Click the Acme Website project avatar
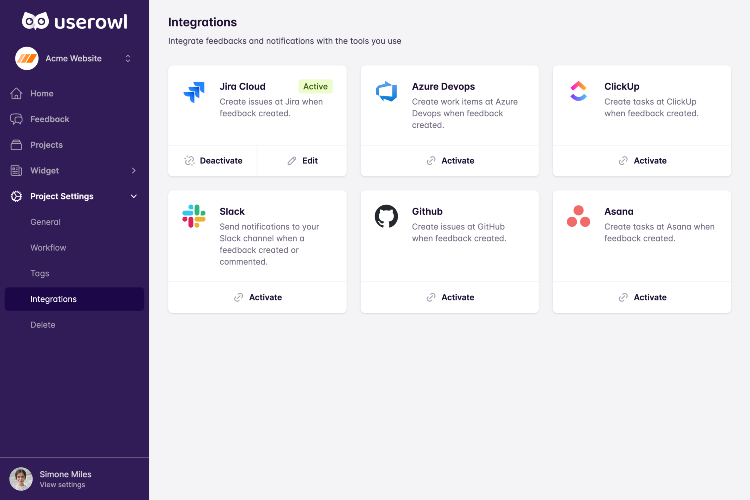 [x=27, y=58]
